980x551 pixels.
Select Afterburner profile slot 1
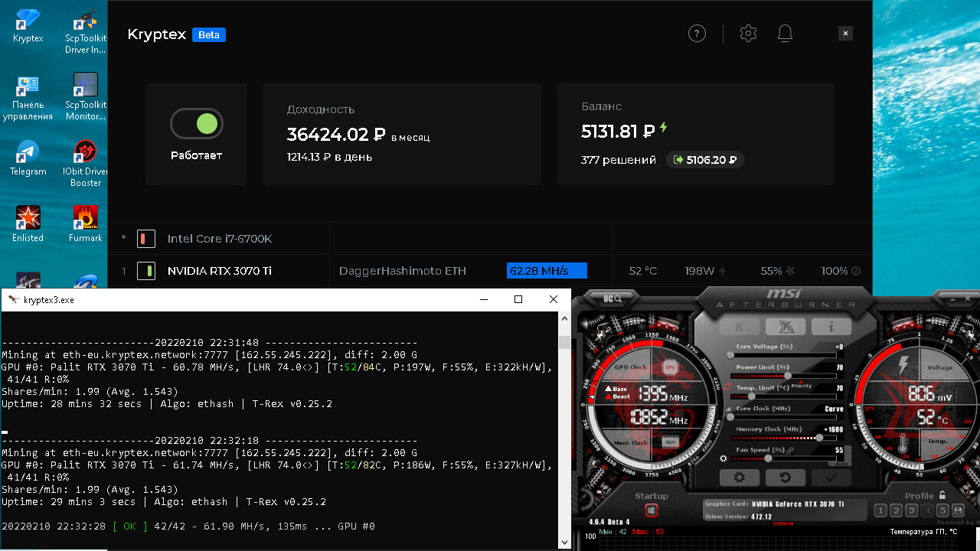[x=881, y=510]
